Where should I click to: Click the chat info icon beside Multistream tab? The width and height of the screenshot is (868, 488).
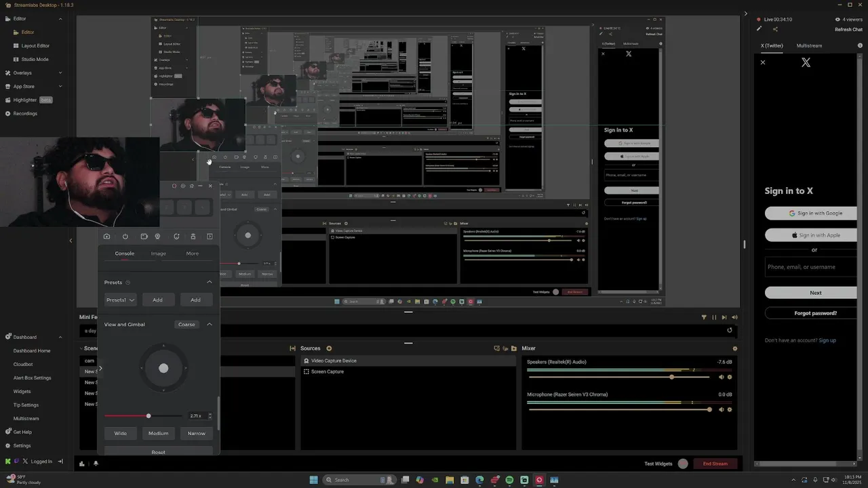pos(861,45)
